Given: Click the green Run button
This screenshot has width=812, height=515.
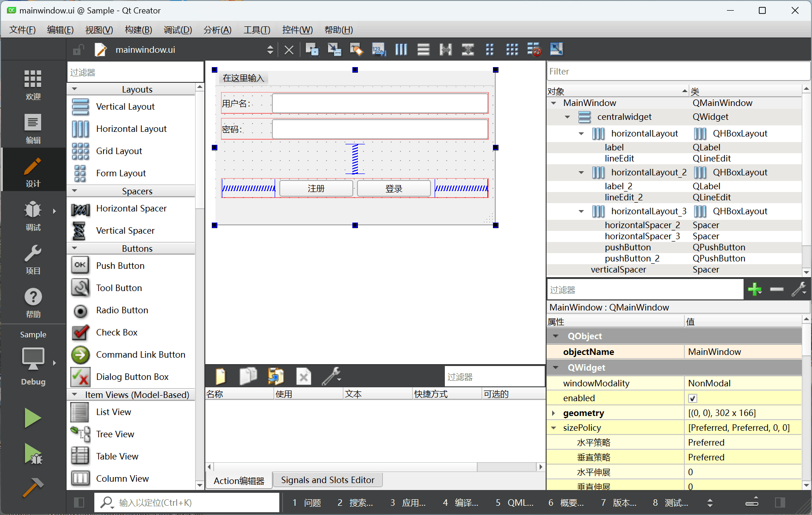Looking at the screenshot, I should point(33,418).
